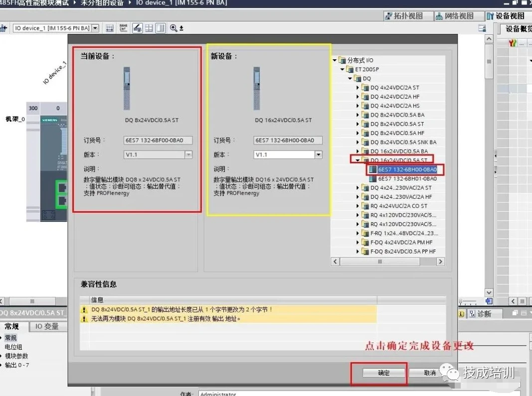
Task: Collapse the DQ 16x24VDC/0.5A ST tree node
Action: tap(357, 160)
